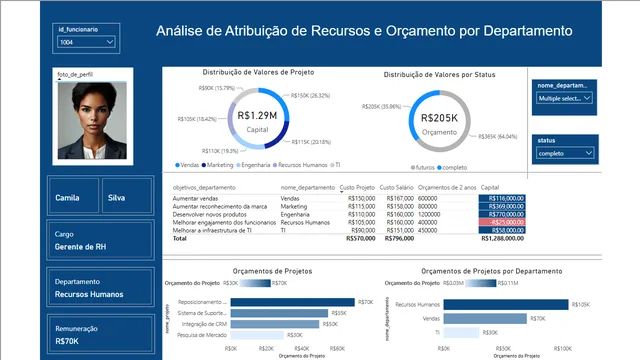Click the Pesquisa de Mercado project bar

point(257,335)
